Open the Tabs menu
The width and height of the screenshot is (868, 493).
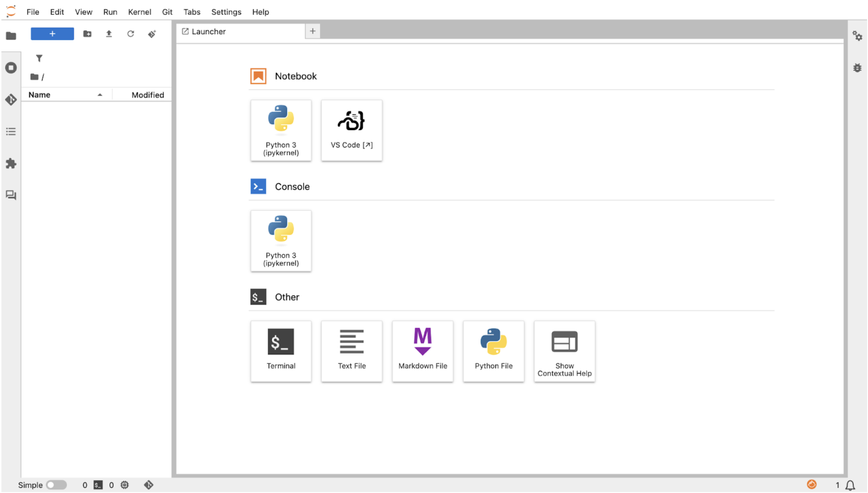[x=192, y=12]
